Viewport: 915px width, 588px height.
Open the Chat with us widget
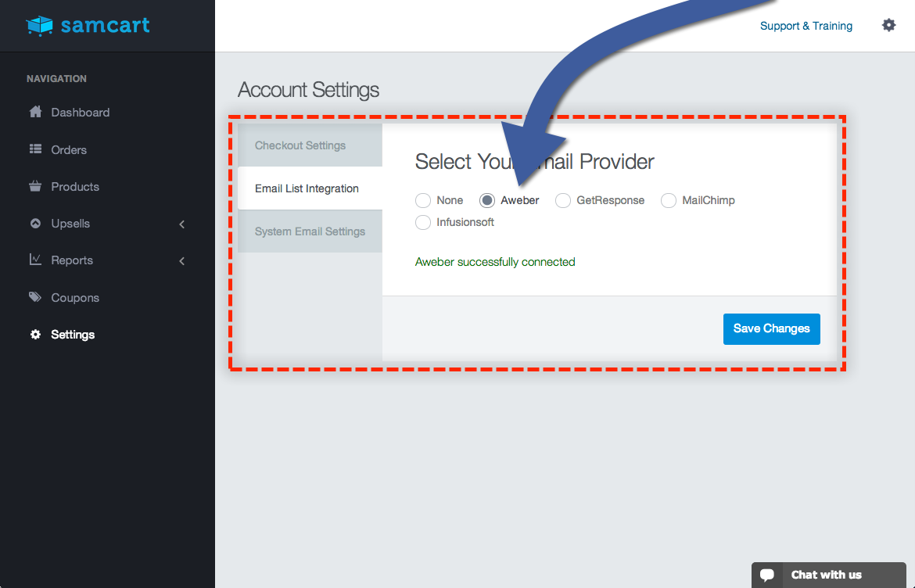(829, 575)
